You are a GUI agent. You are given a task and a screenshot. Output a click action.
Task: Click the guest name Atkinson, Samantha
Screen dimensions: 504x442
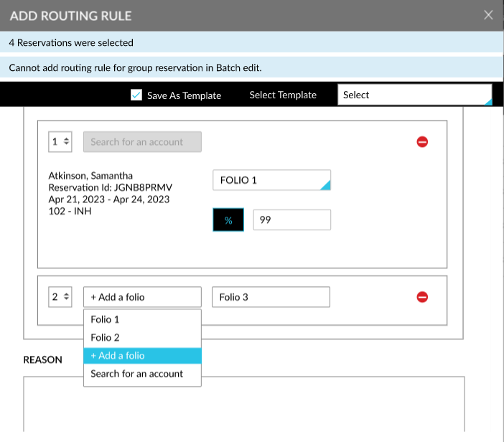[90, 175]
